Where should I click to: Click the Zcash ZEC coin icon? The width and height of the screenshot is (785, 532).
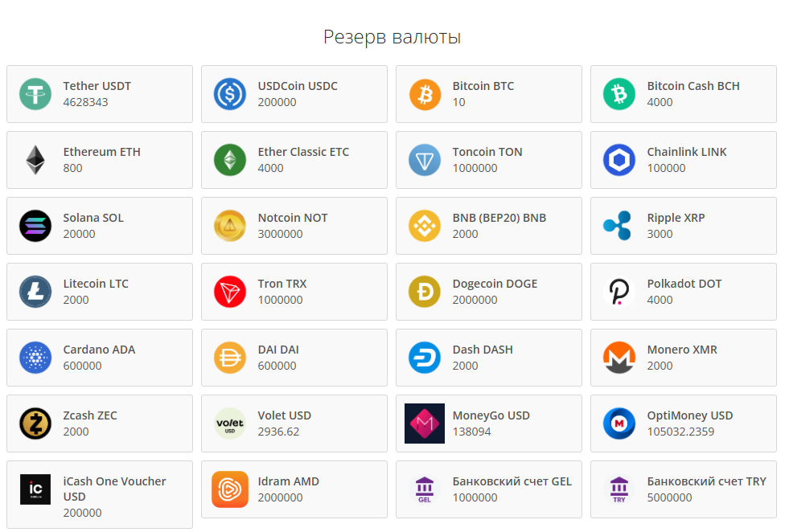[x=35, y=424]
